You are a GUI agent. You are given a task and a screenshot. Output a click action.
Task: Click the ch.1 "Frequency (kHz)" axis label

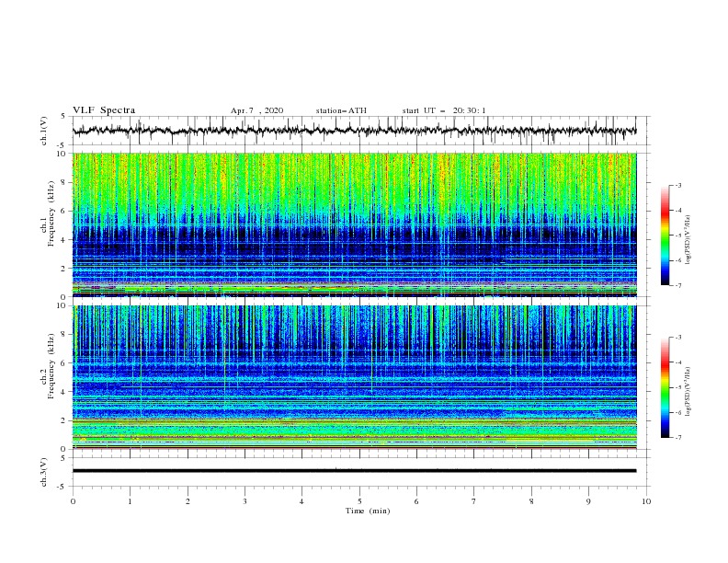tap(51, 214)
